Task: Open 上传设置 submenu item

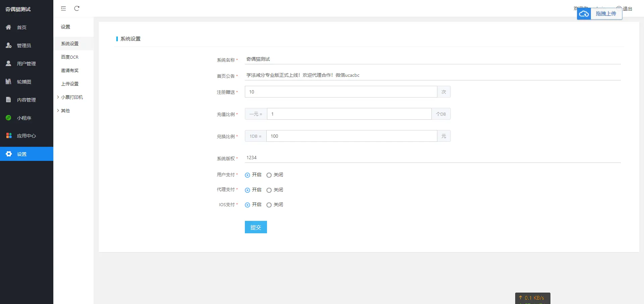Action: click(73, 84)
